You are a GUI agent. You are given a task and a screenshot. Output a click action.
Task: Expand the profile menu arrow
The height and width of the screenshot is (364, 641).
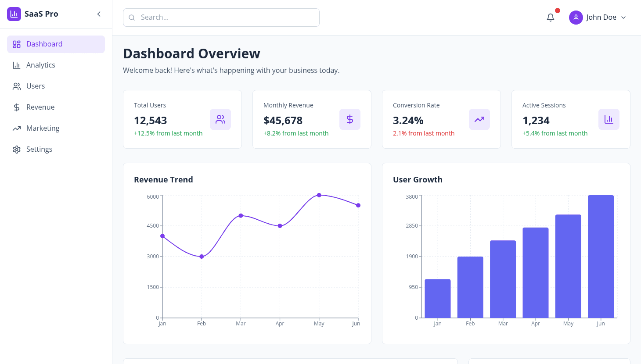pyautogui.click(x=623, y=18)
